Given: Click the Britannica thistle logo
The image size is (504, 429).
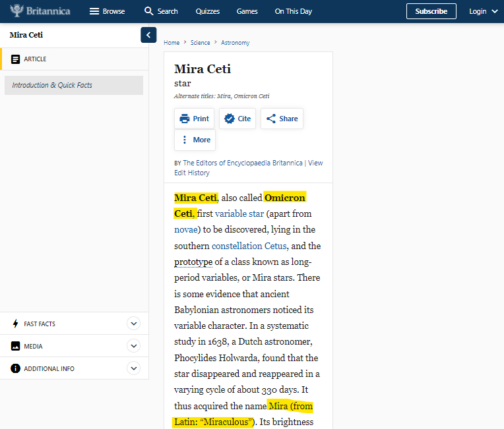Looking at the screenshot, I should point(16,11).
